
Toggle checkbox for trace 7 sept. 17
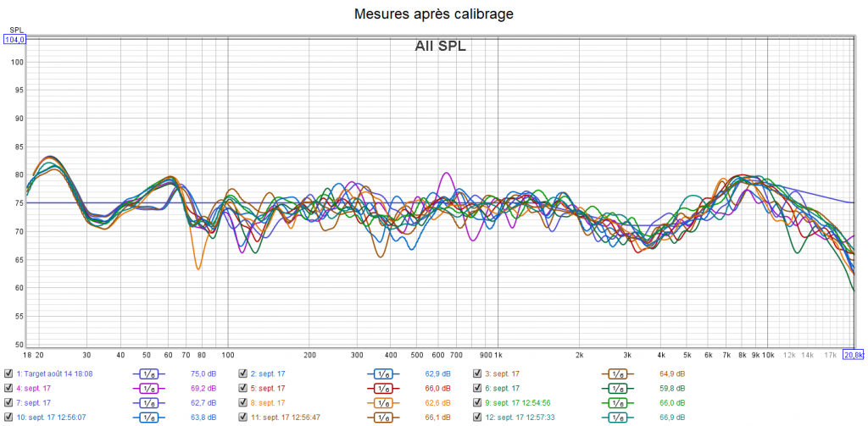[x=8, y=402]
